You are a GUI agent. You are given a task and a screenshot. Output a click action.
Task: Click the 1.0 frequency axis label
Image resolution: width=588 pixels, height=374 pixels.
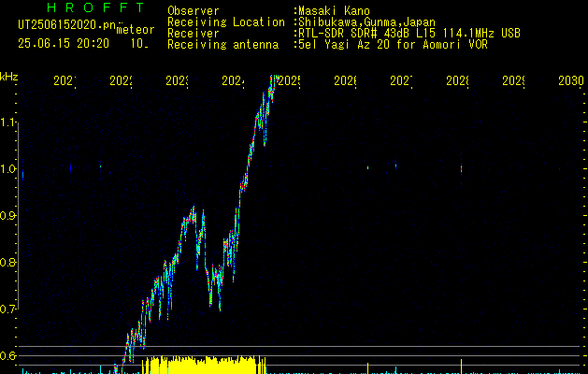pyautogui.click(x=8, y=169)
